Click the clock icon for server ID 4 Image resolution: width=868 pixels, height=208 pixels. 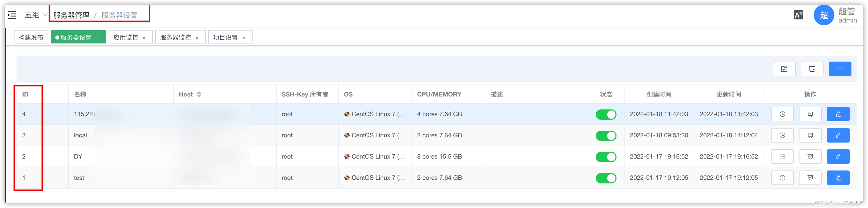[x=782, y=114]
